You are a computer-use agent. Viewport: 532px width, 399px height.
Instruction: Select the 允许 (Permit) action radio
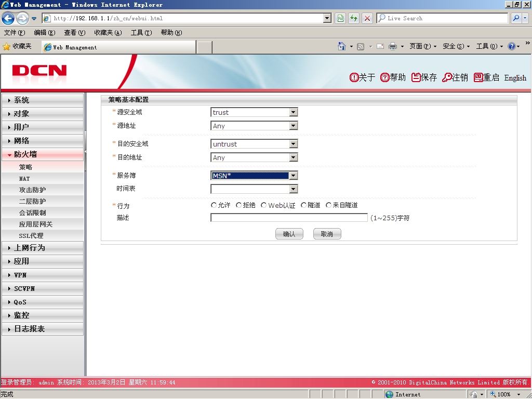214,205
